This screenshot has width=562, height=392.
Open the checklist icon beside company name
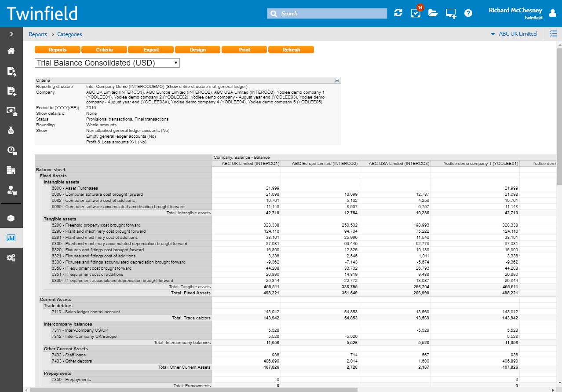pos(553,34)
